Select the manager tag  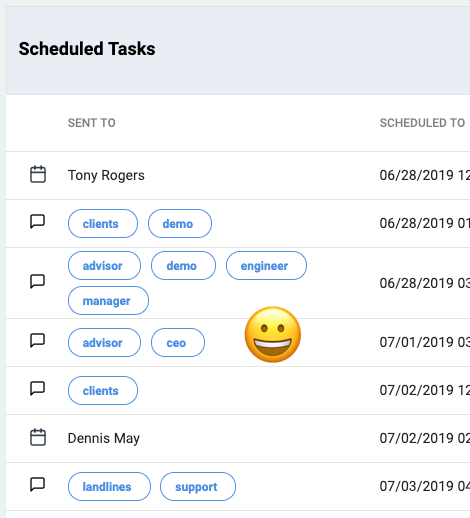click(108, 301)
